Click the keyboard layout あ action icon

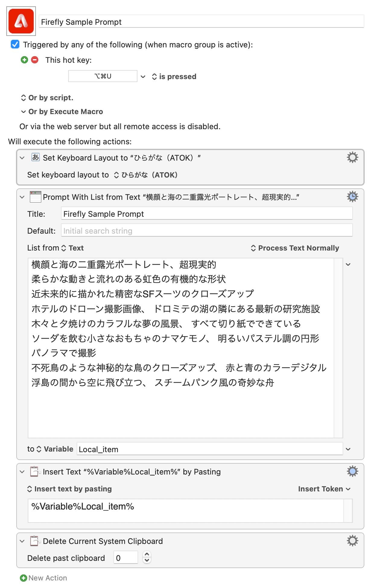coord(36,157)
